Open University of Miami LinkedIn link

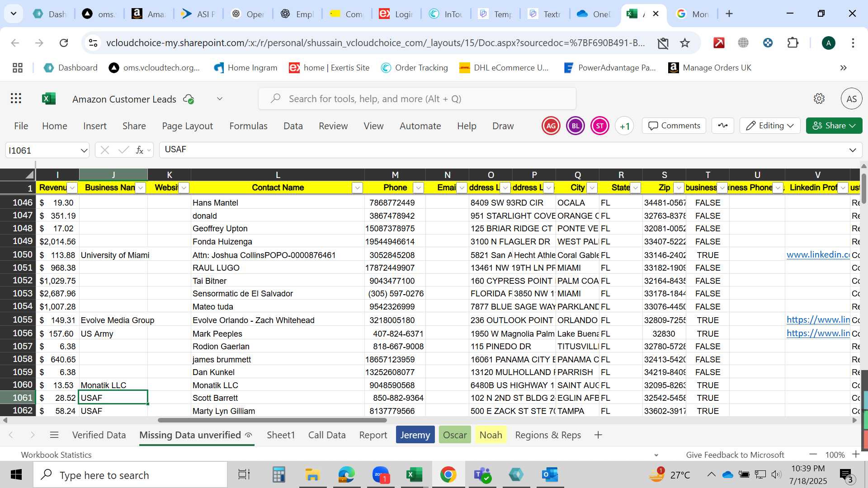tap(818, 255)
